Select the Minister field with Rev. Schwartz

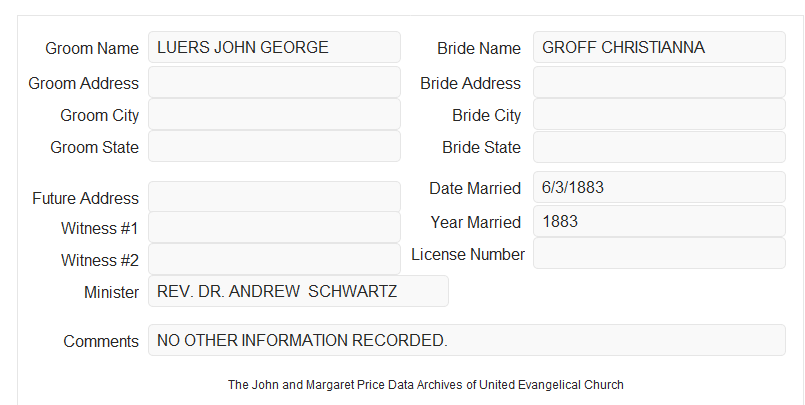click(x=298, y=291)
